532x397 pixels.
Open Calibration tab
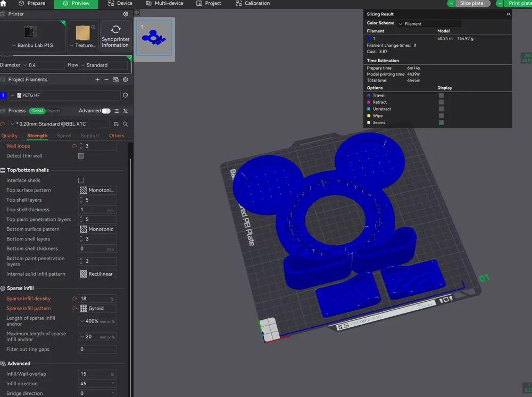click(253, 3)
